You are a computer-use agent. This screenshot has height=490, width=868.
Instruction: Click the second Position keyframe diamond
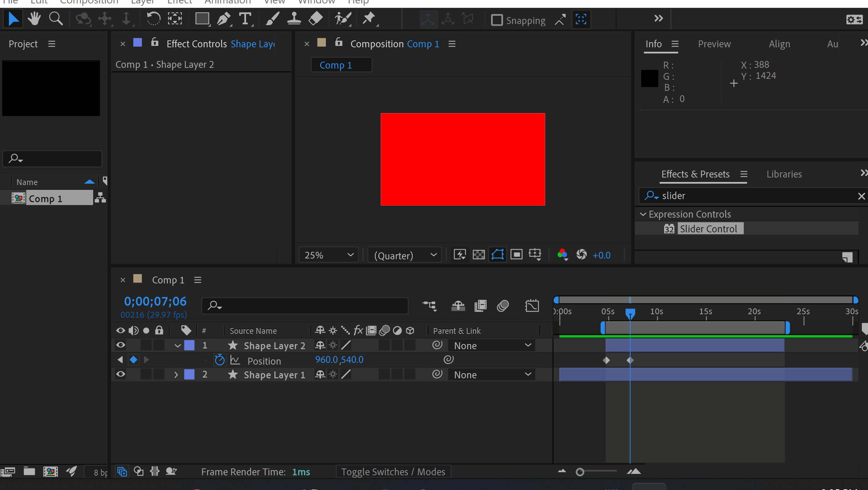pos(630,360)
